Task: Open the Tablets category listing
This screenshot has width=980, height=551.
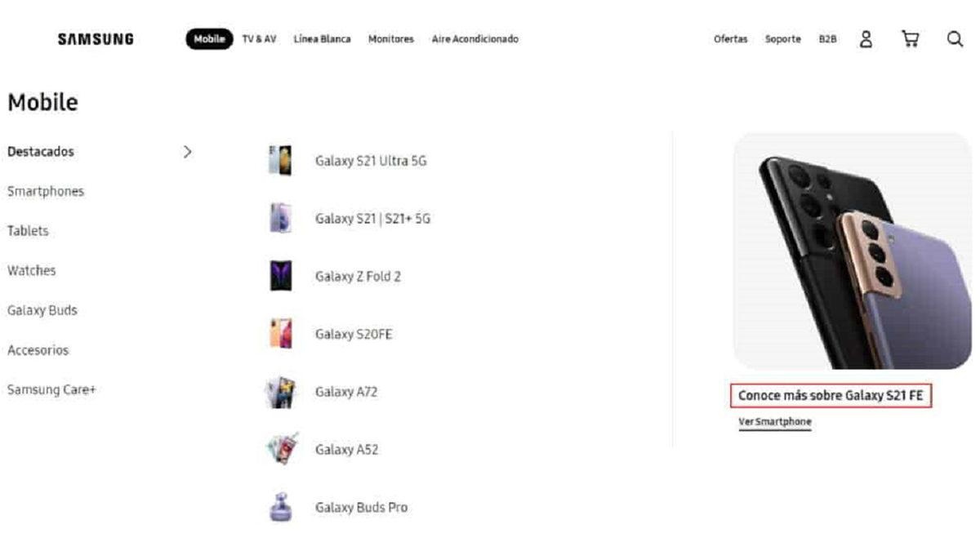Action: point(28,231)
